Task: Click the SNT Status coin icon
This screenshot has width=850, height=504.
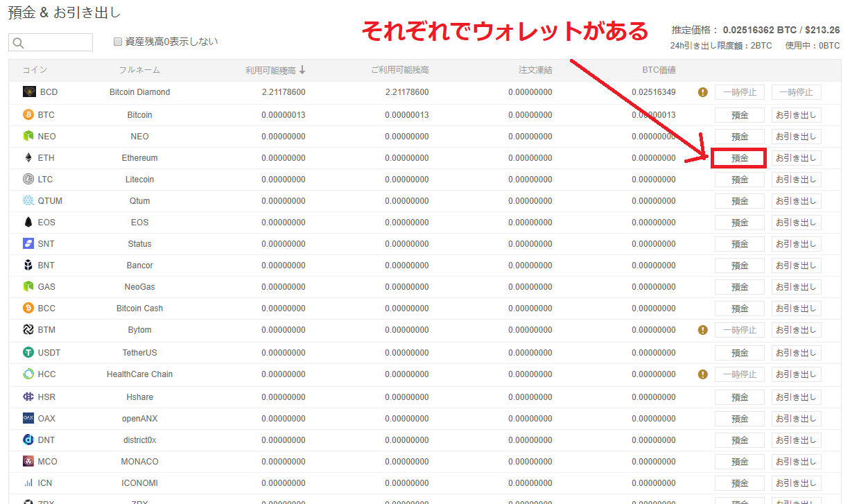Action: click(x=28, y=244)
